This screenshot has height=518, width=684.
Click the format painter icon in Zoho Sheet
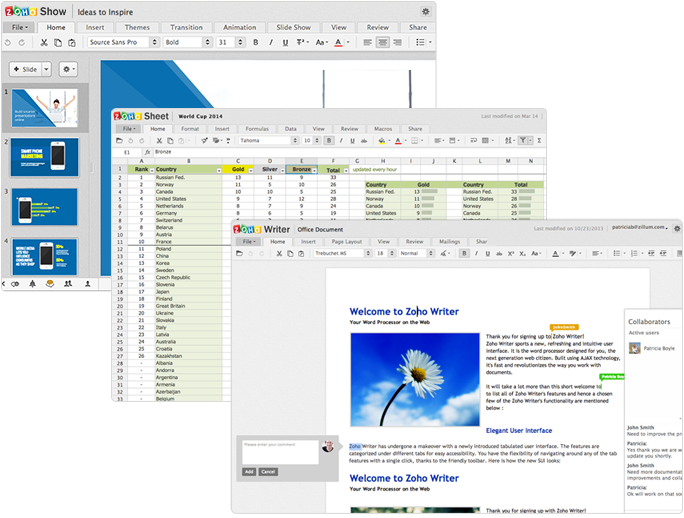tap(204, 141)
